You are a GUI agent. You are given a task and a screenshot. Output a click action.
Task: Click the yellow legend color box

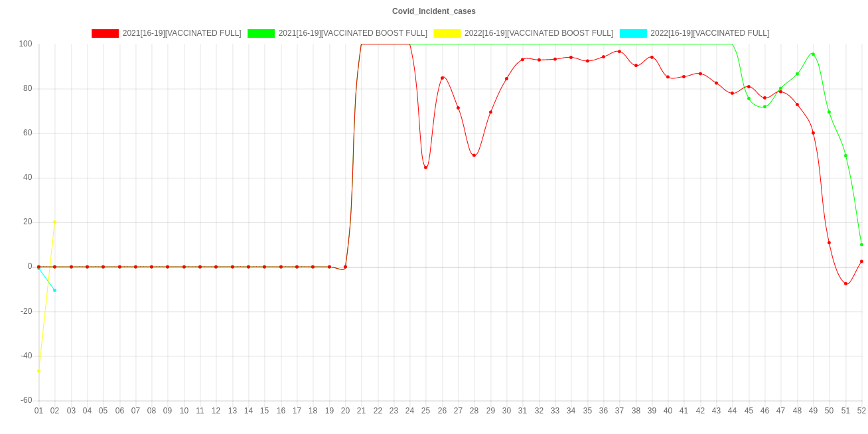[x=447, y=33]
